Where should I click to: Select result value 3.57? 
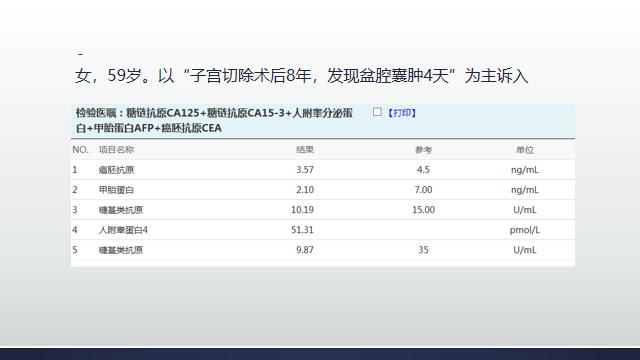click(305, 170)
